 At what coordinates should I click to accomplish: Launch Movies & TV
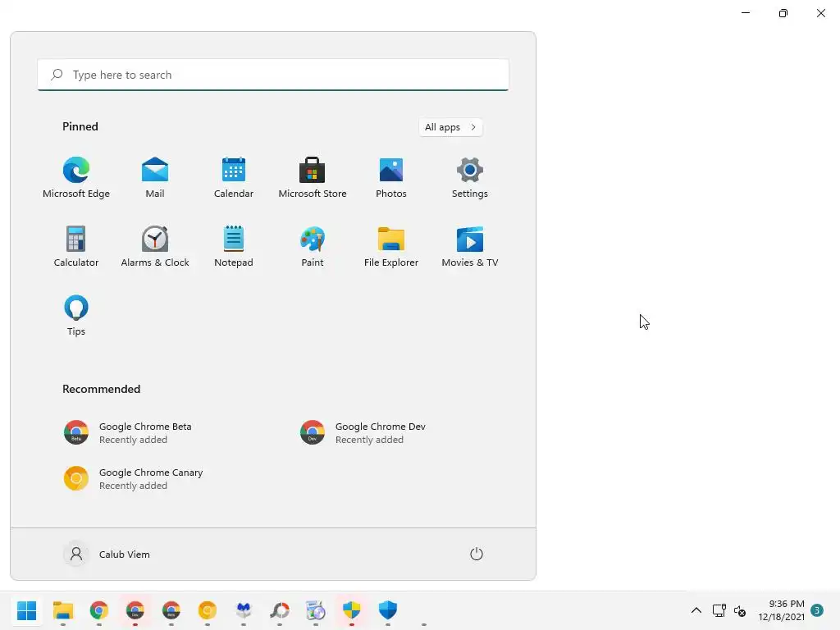(x=470, y=246)
